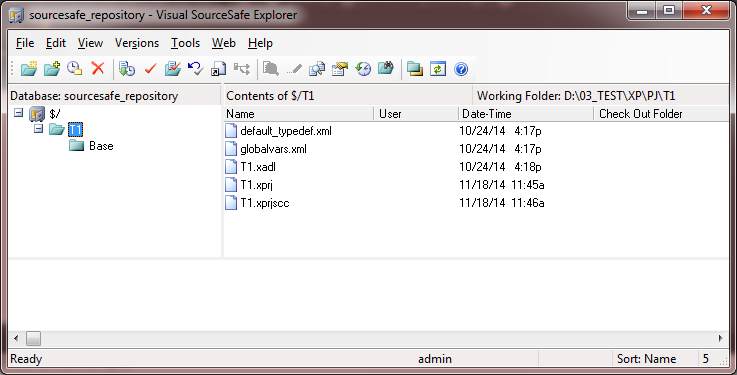Open the File menu
The width and height of the screenshot is (737, 375).
point(25,43)
